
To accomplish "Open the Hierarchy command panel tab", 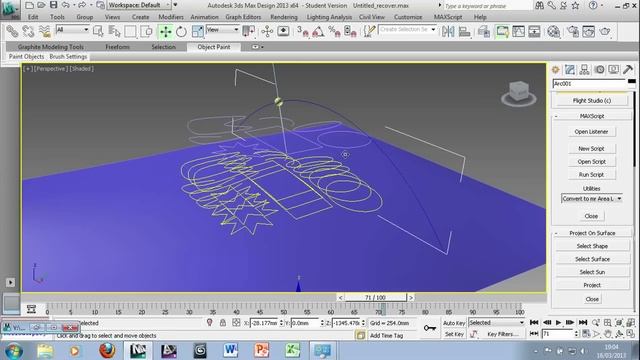I will (584, 70).
